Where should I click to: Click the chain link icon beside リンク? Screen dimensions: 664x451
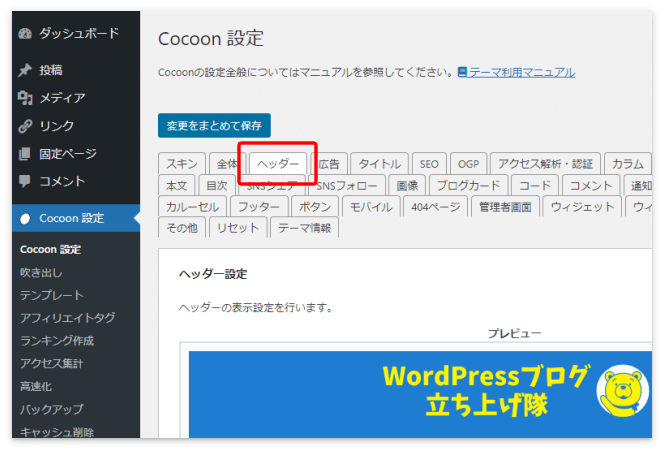pyautogui.click(x=25, y=126)
